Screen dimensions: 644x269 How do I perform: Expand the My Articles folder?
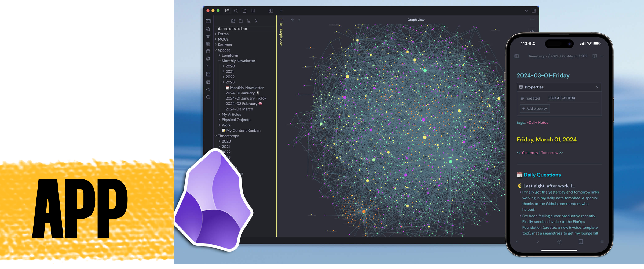pyautogui.click(x=231, y=115)
